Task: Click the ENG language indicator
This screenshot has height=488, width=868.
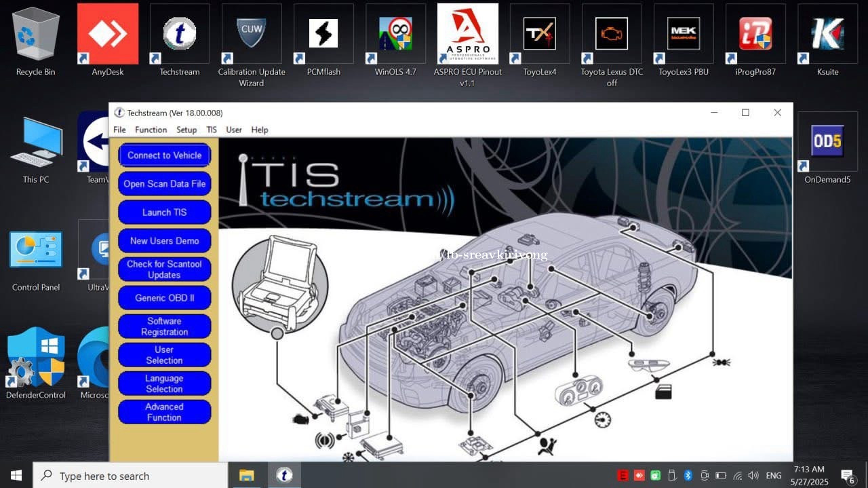Action: pos(773,476)
